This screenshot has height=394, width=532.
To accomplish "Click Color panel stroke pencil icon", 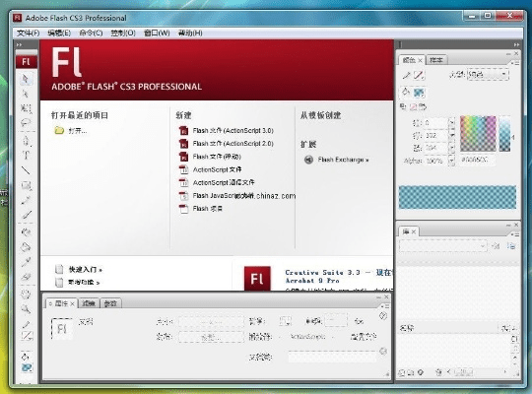I will (x=406, y=75).
